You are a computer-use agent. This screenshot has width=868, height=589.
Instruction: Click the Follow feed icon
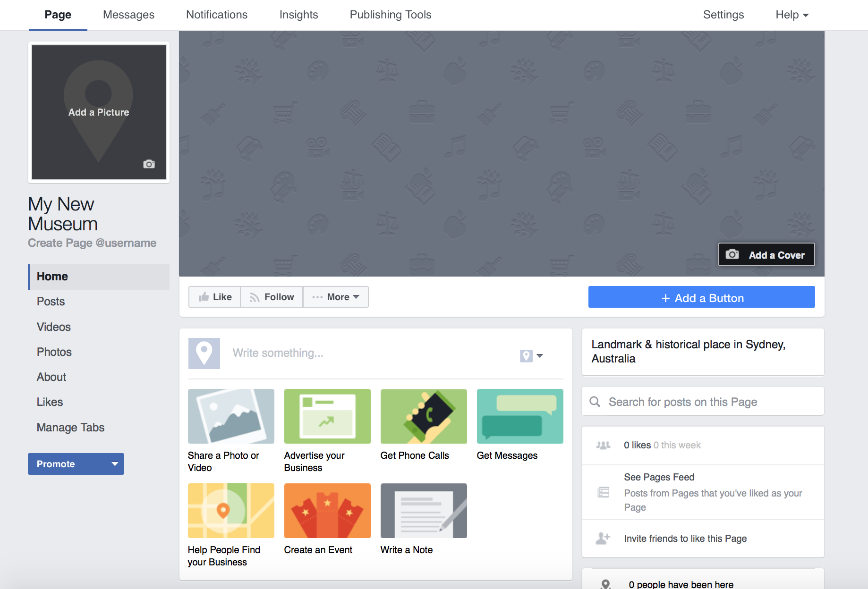pyautogui.click(x=255, y=297)
